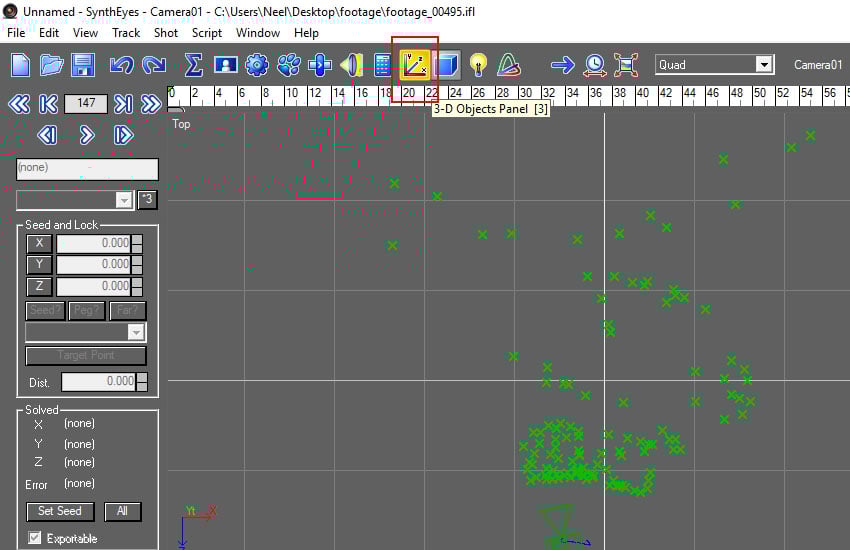Screen dimensions: 850x550
Task: Click the frame number field showing 147
Action: (86, 104)
